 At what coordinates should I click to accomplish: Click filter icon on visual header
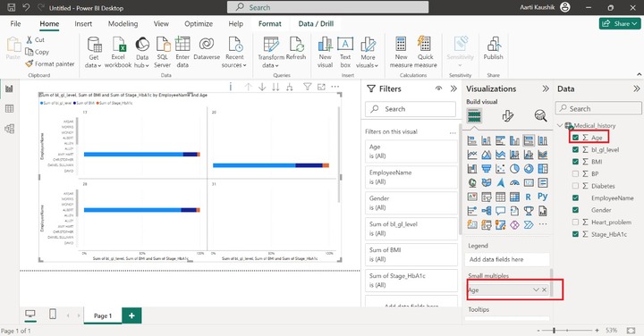coord(307,87)
